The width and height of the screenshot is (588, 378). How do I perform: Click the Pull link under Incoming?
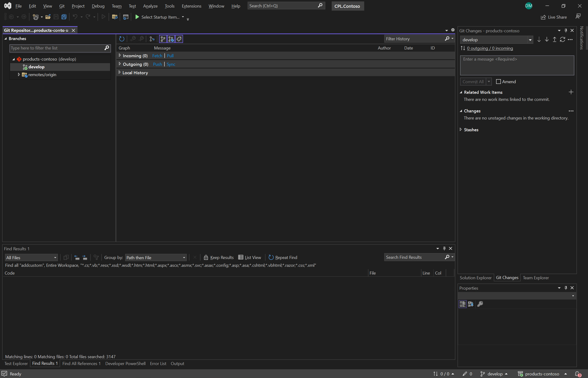(170, 56)
